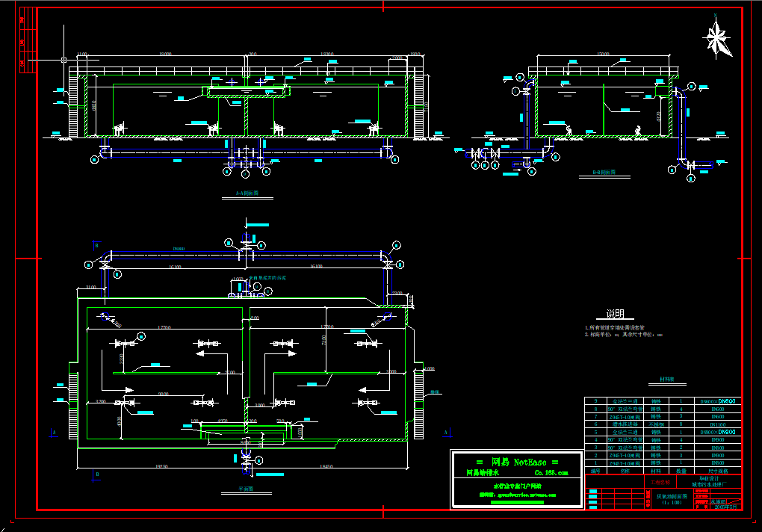This screenshot has width=762, height=532.
Task: Select the "材料表" table title
Action: pyautogui.click(x=666, y=380)
